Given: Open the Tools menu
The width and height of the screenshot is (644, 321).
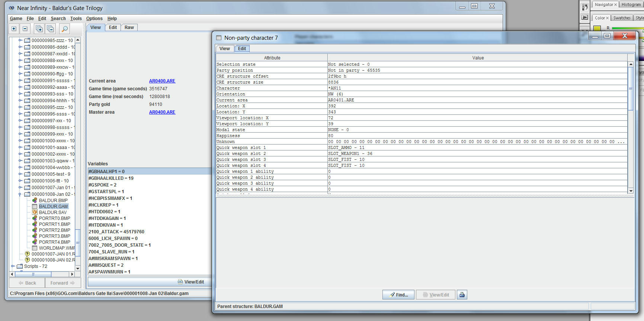Looking at the screenshot, I should coord(76,19).
